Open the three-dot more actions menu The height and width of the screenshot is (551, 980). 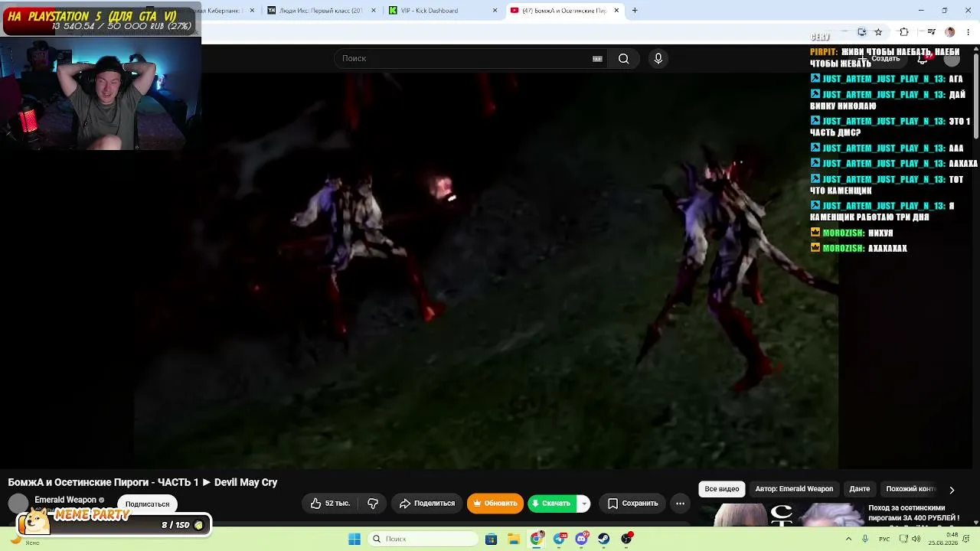tap(680, 504)
